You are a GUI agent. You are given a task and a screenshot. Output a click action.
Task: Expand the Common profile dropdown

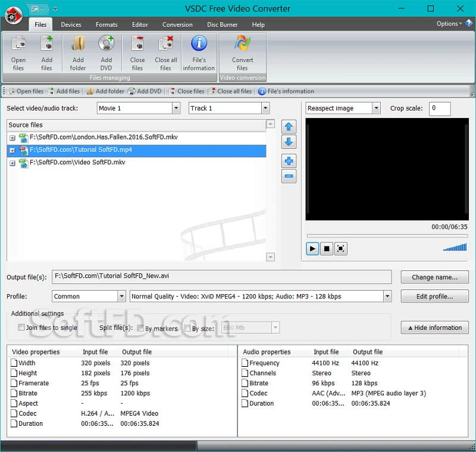pos(121,296)
